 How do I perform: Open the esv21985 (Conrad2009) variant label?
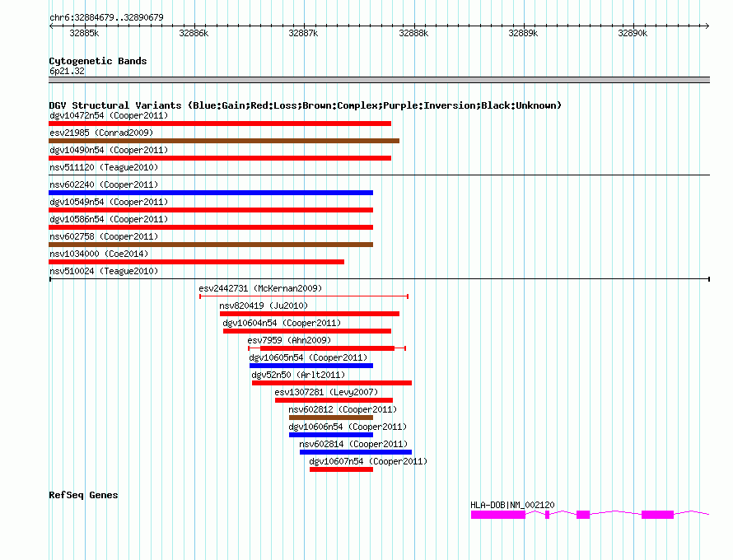[101, 133]
